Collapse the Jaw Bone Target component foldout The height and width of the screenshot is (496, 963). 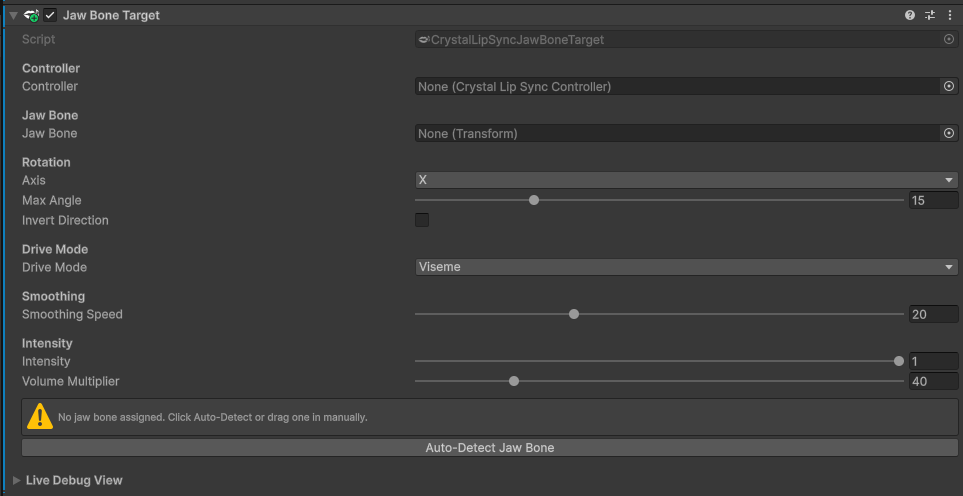(x=13, y=15)
